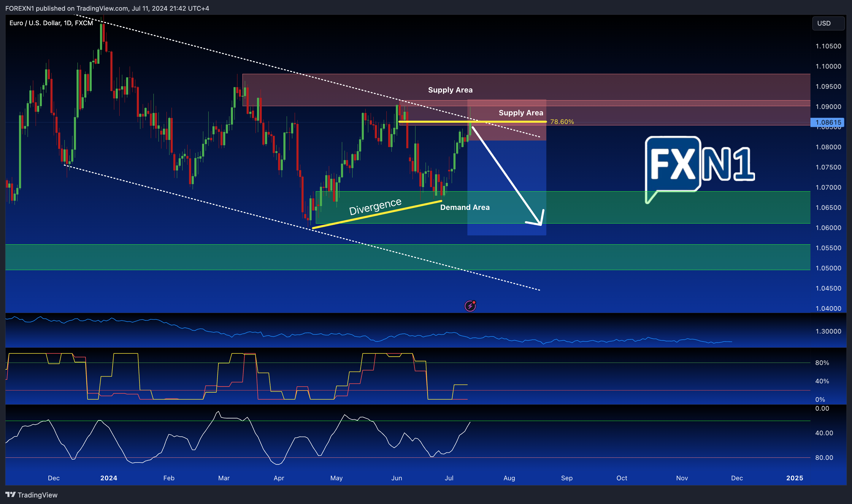Click the Mar time axis label
This screenshot has height=504, width=852.
[x=224, y=478]
